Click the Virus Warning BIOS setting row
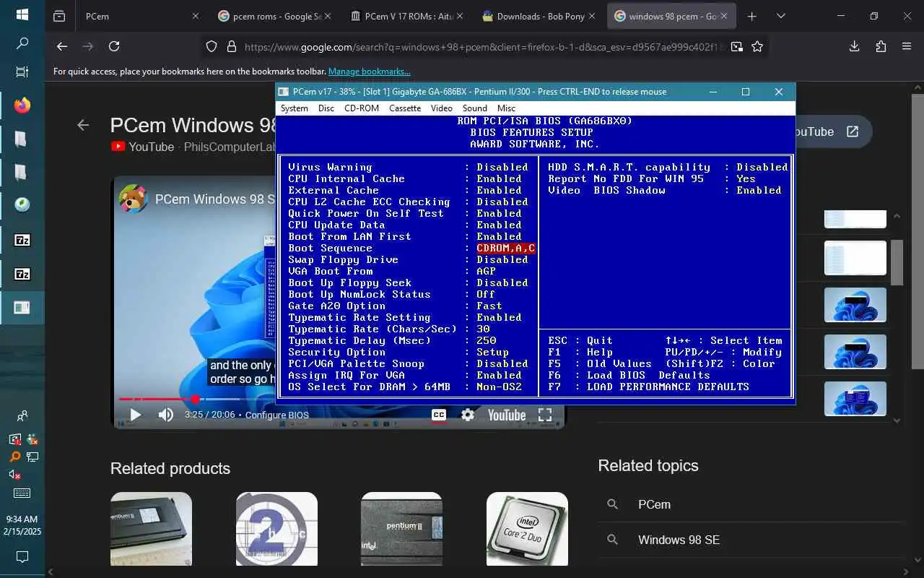Image resolution: width=924 pixels, height=578 pixels. (408, 167)
